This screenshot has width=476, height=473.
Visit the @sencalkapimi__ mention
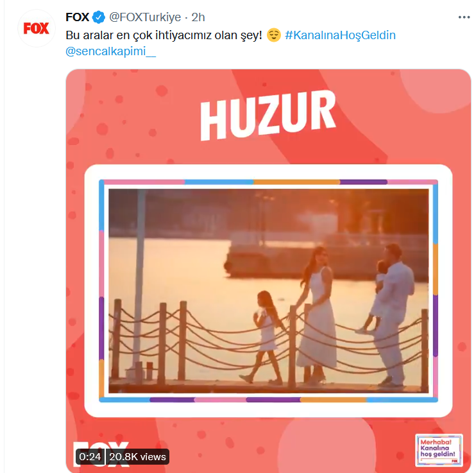pyautogui.click(x=111, y=51)
